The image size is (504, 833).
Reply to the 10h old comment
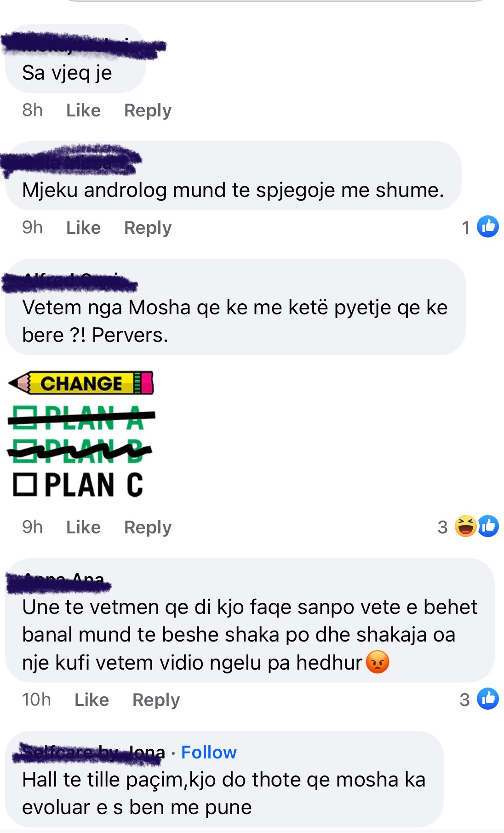[156, 700]
